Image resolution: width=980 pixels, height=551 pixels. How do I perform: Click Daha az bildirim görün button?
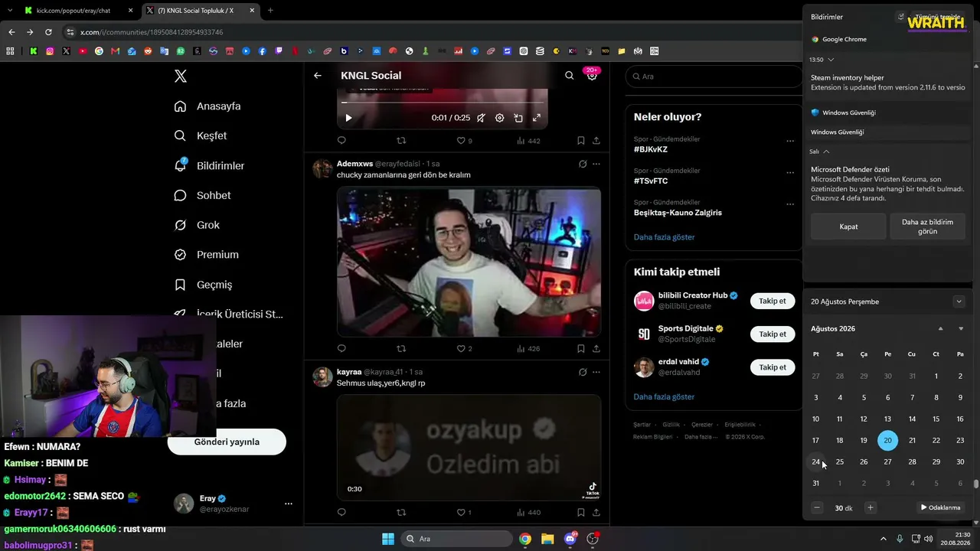pos(927,227)
